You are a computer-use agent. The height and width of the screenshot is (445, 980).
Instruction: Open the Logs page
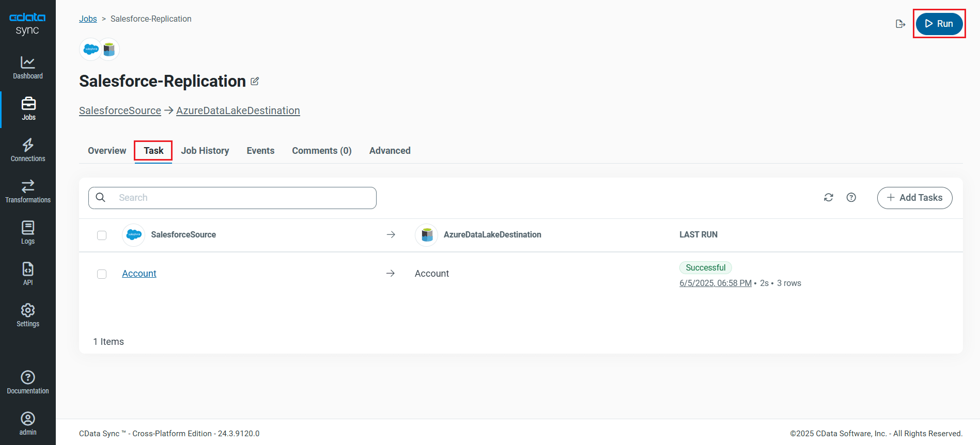tap(28, 233)
